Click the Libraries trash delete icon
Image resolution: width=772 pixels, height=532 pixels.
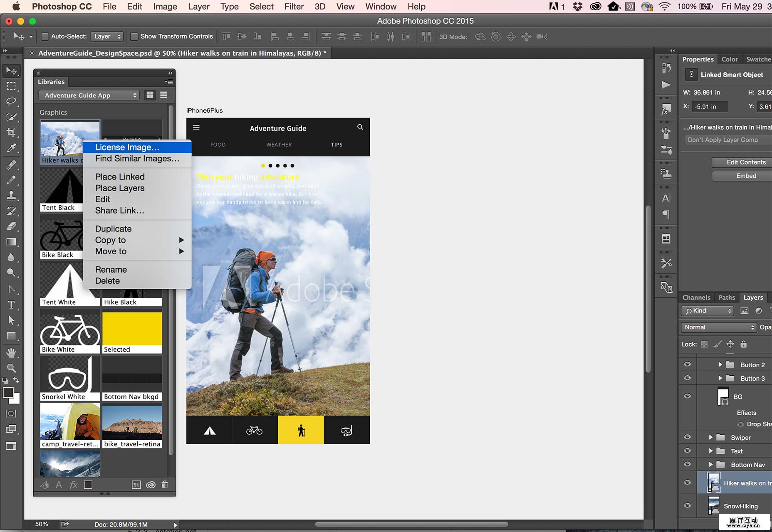(165, 485)
